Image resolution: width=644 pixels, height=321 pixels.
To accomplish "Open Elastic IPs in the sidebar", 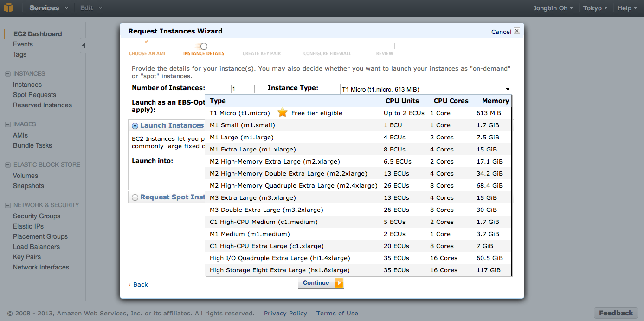I will 28,226.
